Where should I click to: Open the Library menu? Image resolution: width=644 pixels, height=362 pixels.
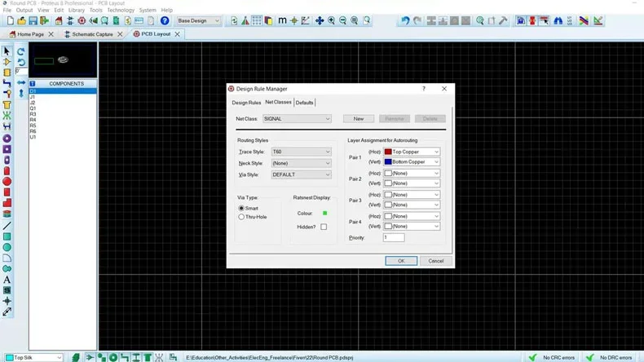pyautogui.click(x=77, y=10)
